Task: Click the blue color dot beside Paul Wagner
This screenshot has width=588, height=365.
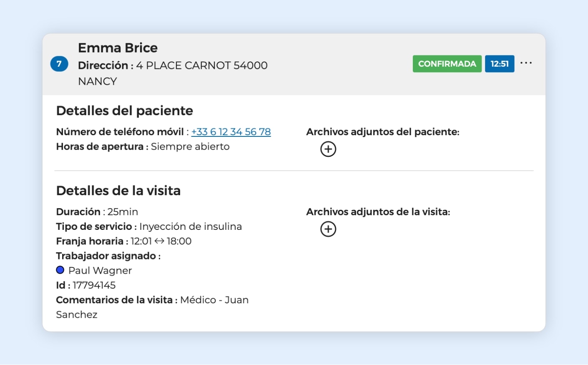Action: coord(60,270)
